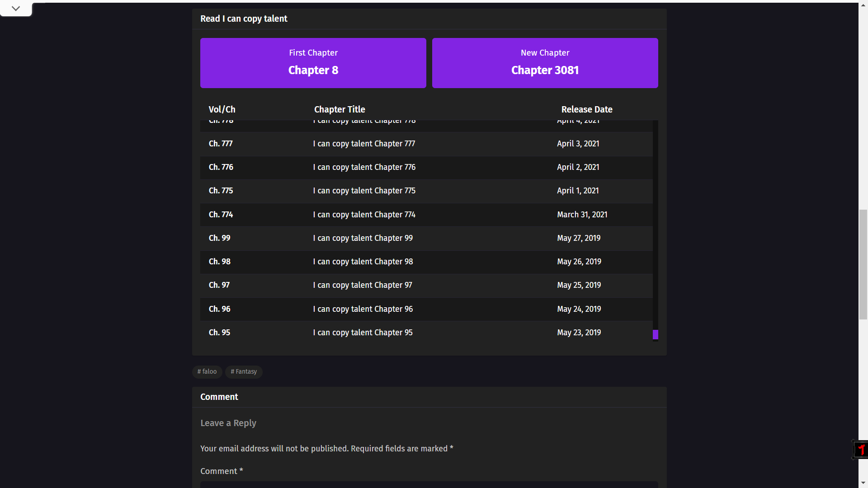Screen dimensions: 868x488
Task: Open the Ch. 774 entry
Action: tap(426, 215)
